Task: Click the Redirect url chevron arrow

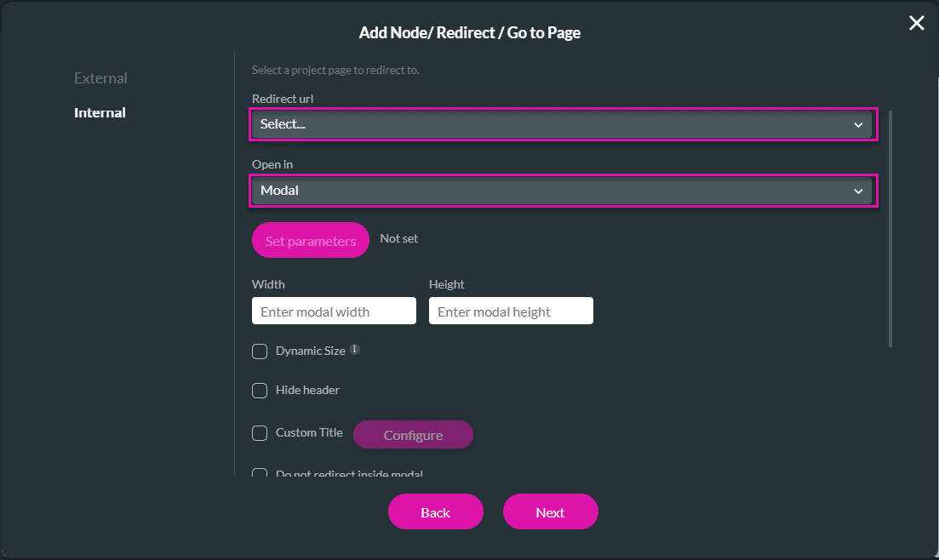Action: 858,124
